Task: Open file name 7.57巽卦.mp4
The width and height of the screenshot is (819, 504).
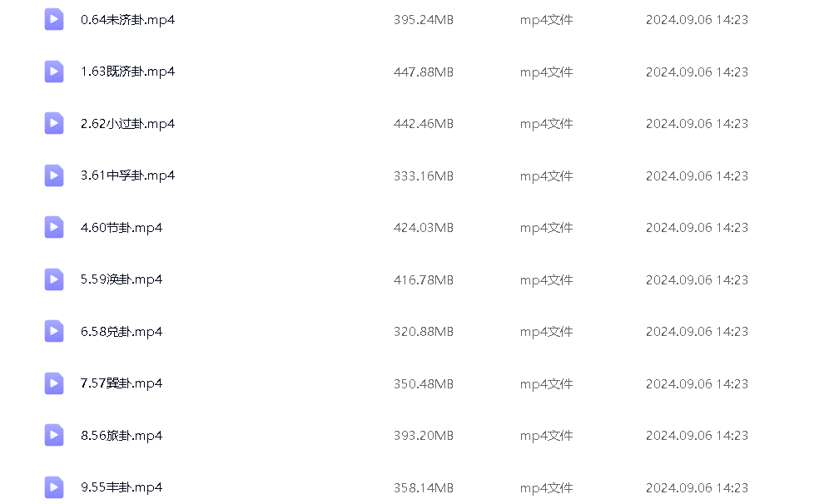Action: [122, 383]
